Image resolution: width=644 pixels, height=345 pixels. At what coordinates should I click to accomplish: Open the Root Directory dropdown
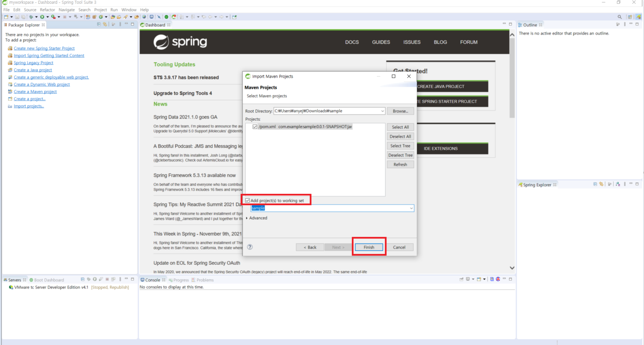(x=382, y=111)
